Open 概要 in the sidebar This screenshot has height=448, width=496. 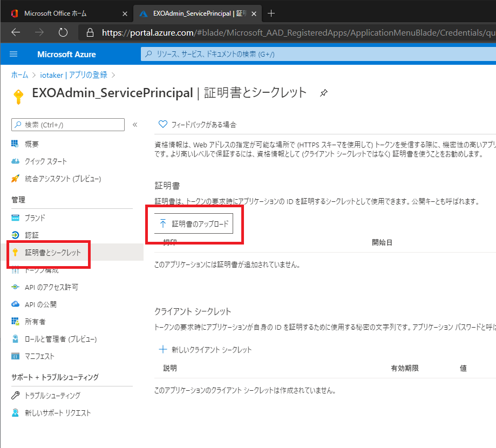coord(31,144)
